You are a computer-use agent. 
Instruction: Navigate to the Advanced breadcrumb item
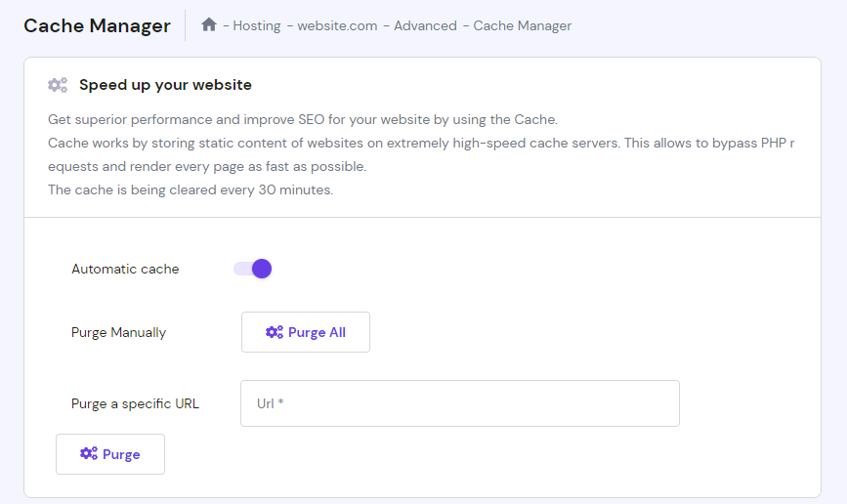point(425,25)
